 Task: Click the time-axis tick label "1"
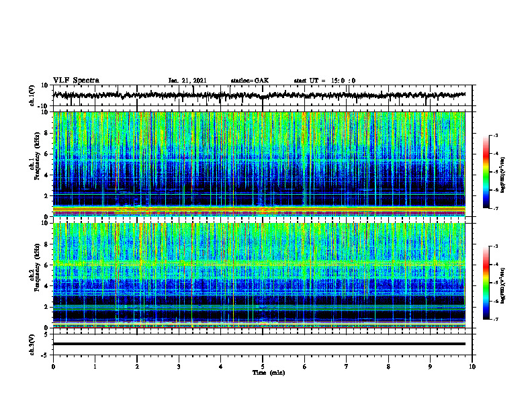[95, 367]
